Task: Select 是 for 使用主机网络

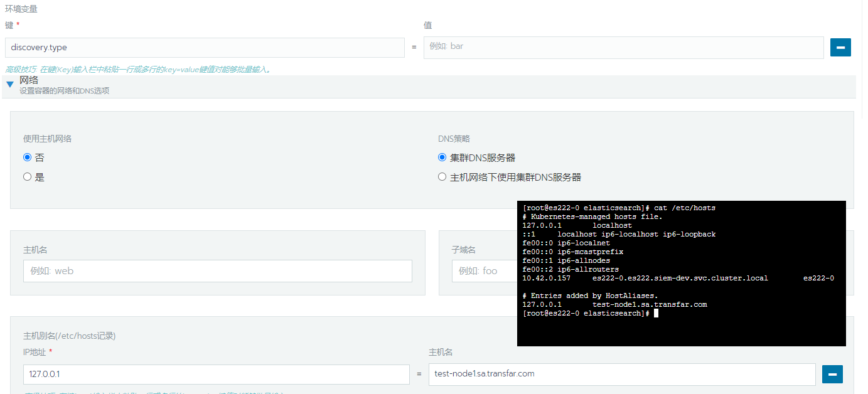Action: pos(27,177)
